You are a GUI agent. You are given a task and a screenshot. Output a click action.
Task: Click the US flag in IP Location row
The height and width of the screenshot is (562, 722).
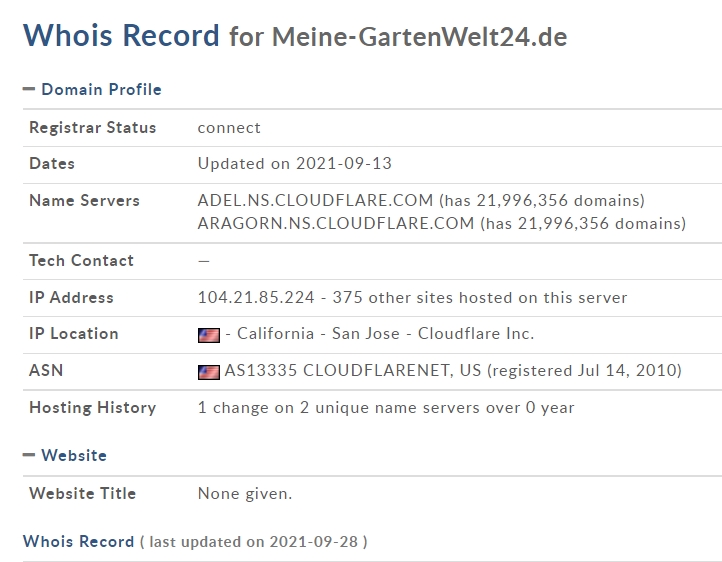[x=209, y=335]
